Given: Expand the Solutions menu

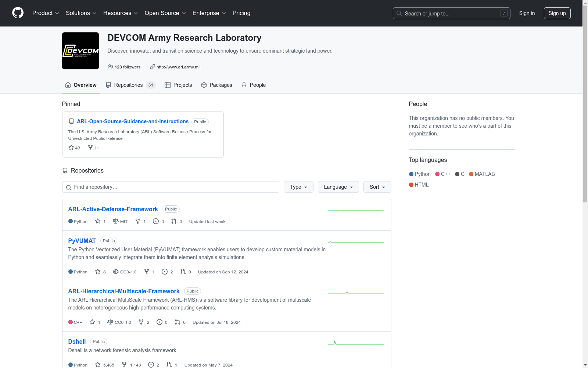Looking at the screenshot, I should [x=81, y=13].
